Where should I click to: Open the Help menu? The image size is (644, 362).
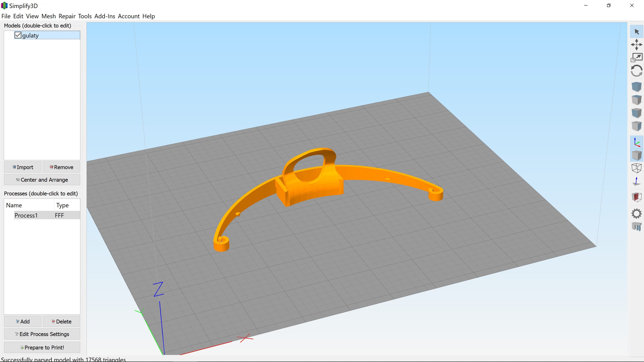149,16
